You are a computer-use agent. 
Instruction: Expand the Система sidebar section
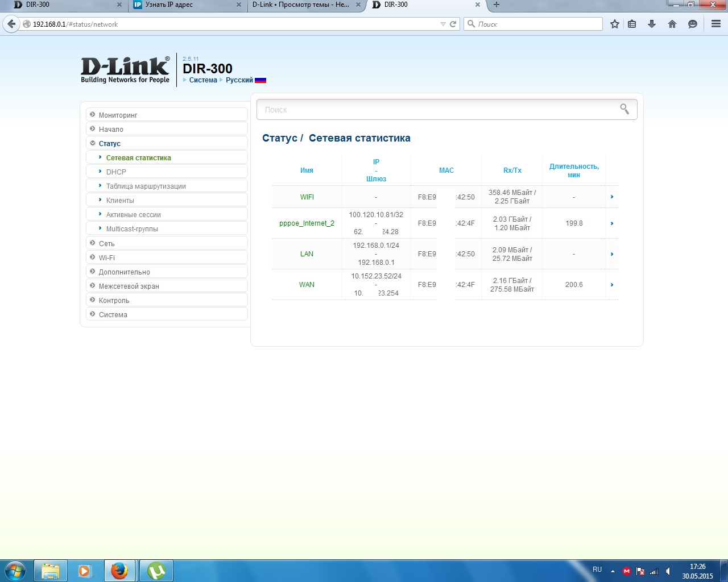[x=167, y=314]
